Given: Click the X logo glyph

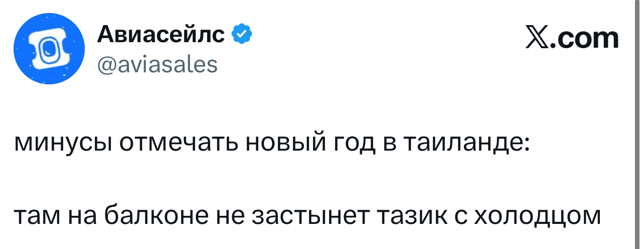Looking at the screenshot, I should (537, 39).
